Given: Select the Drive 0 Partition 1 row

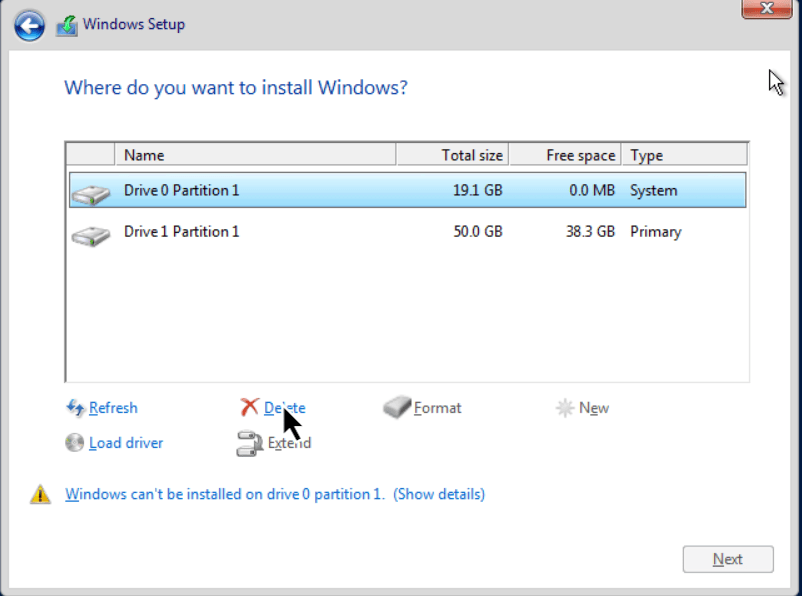Looking at the screenshot, I should click(x=408, y=190).
